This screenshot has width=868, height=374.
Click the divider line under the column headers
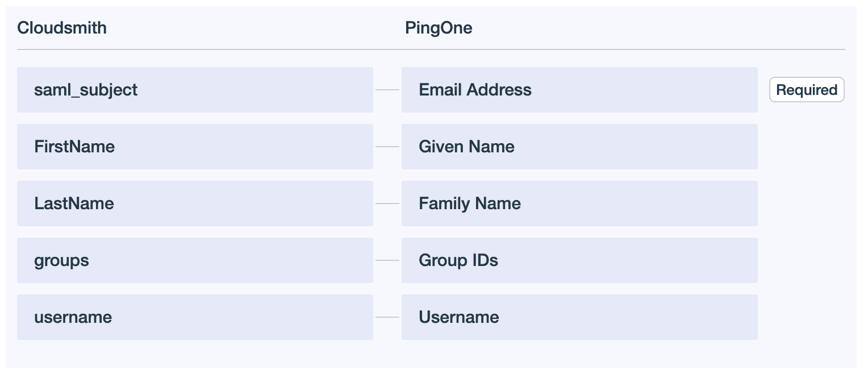431,50
